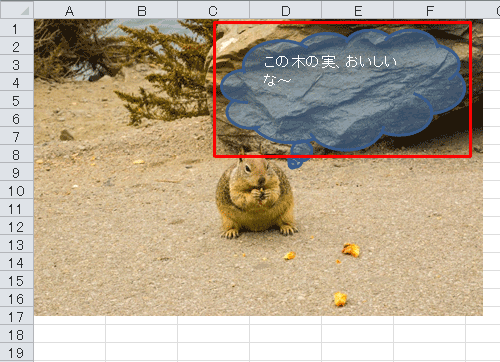Select row 10 header
Viewport: 500px width, 362px height.
click(17, 190)
